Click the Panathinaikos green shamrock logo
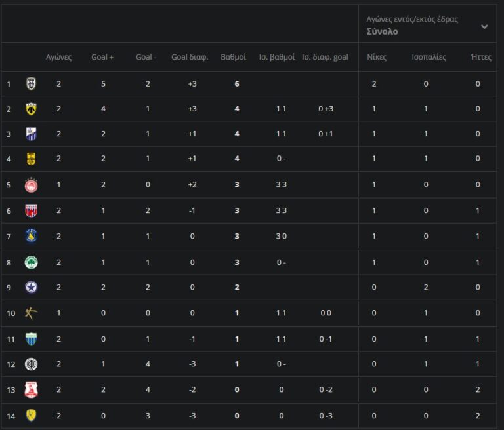This screenshot has width=504, height=430. coord(31,262)
